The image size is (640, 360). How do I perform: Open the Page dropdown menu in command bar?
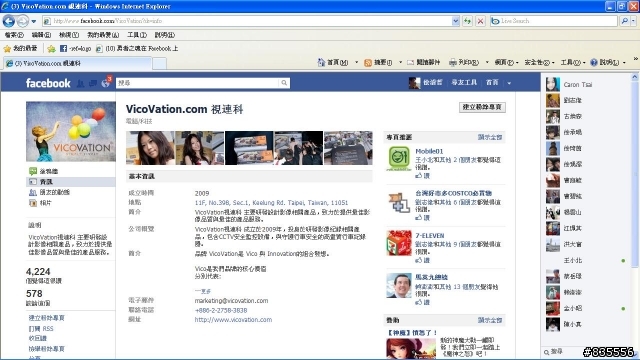(x=506, y=62)
